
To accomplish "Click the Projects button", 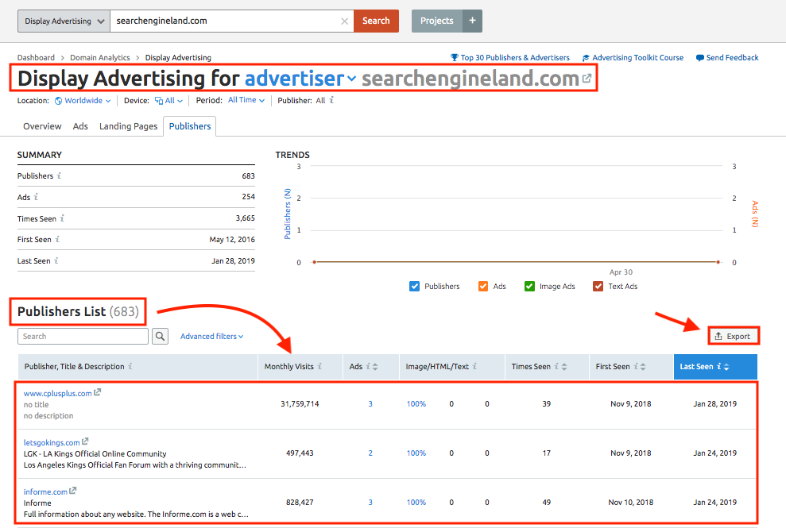I will pos(436,21).
